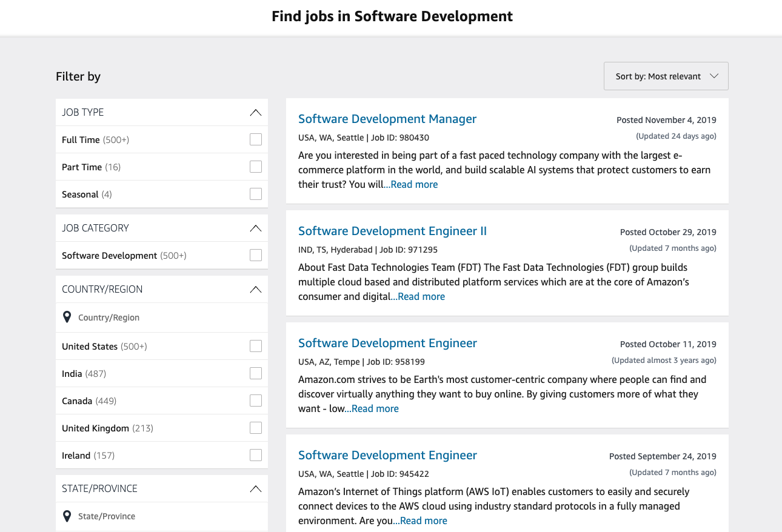Filter jobs by United States
782x532 pixels.
coord(256,347)
